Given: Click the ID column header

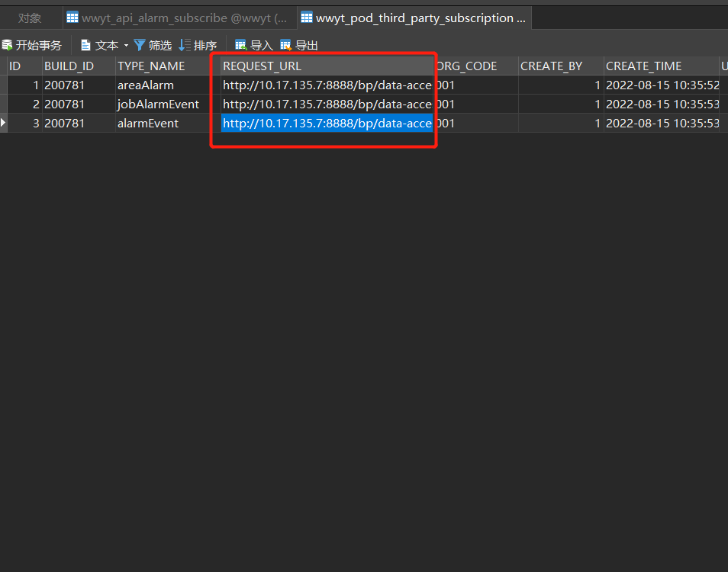Looking at the screenshot, I should (24, 66).
